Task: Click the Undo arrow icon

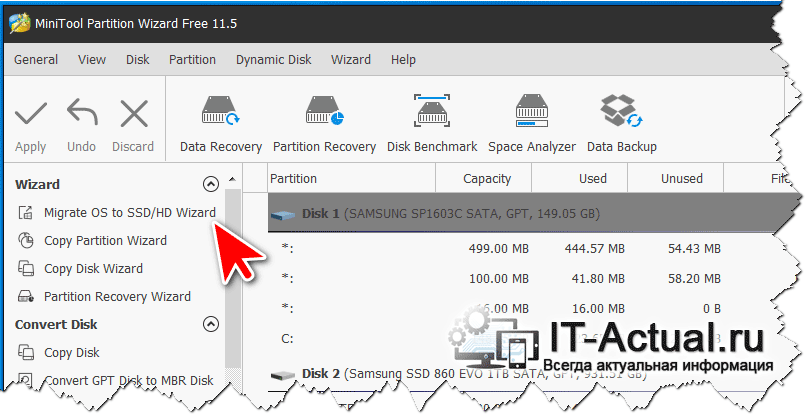Action: pyautogui.click(x=82, y=113)
